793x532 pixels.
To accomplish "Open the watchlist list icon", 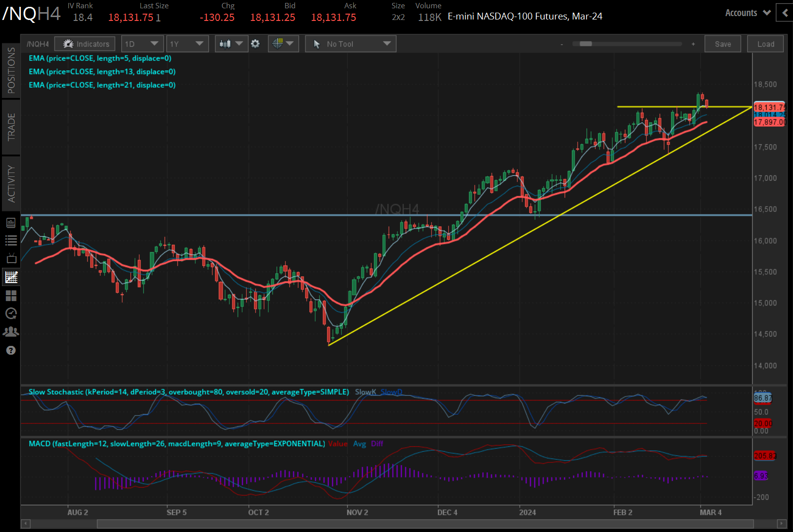I will click(x=11, y=240).
